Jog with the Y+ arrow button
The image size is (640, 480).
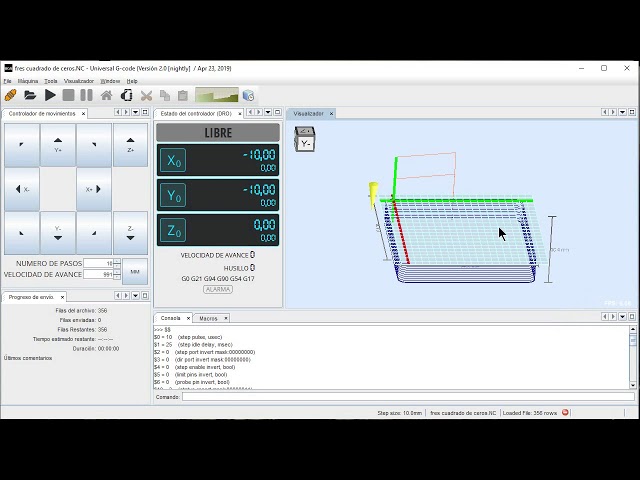click(x=58, y=145)
